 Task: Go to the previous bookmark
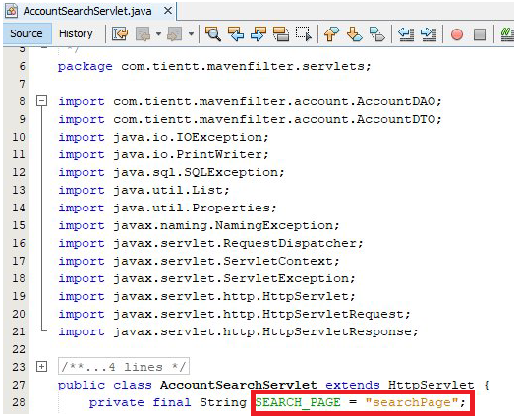pos(331,33)
